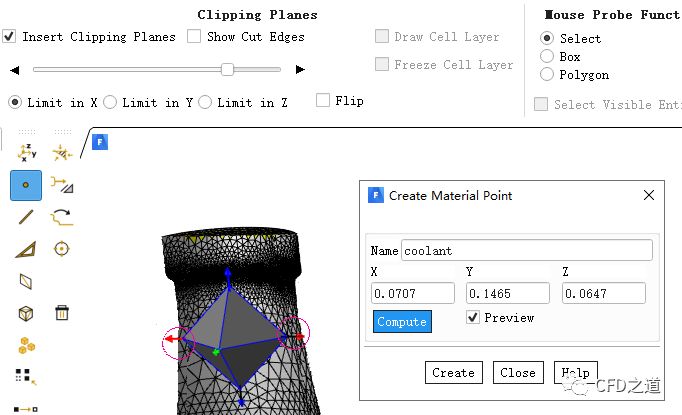The height and width of the screenshot is (415, 682).
Task: Check the Freeze Cell Layer box
Action: coord(382,64)
